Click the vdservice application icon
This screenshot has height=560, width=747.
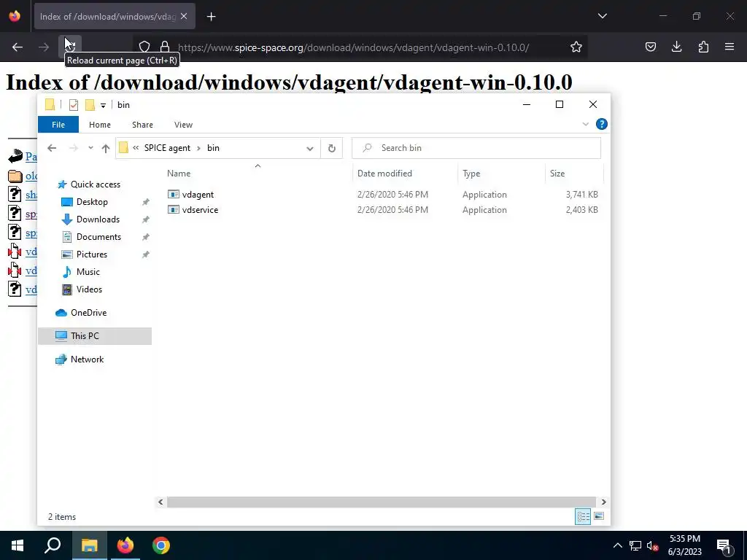point(174,209)
